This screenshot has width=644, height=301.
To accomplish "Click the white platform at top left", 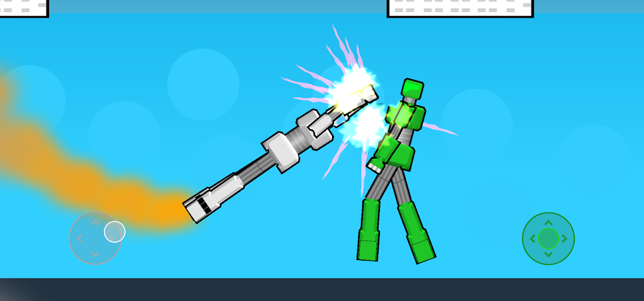I will [x=23, y=7].
